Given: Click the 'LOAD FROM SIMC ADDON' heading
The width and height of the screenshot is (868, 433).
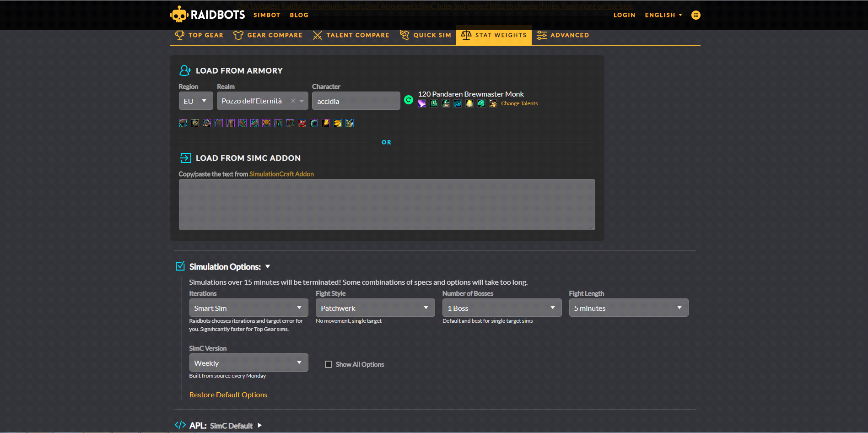Looking at the screenshot, I should tap(248, 158).
